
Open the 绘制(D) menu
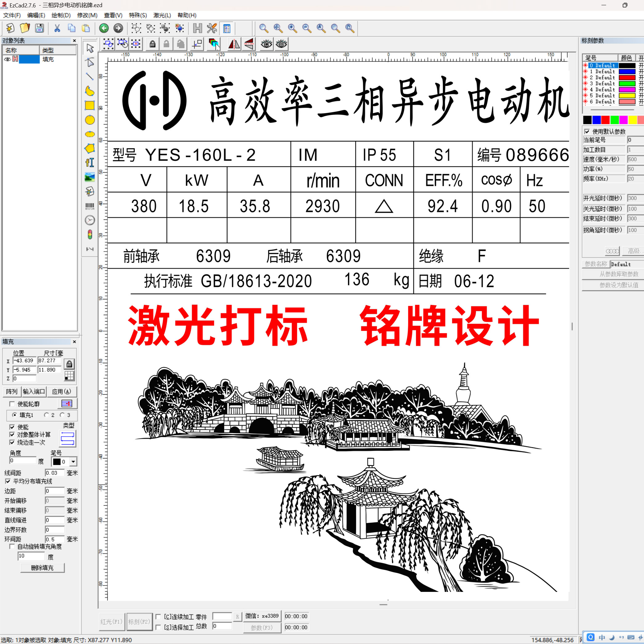click(x=61, y=15)
